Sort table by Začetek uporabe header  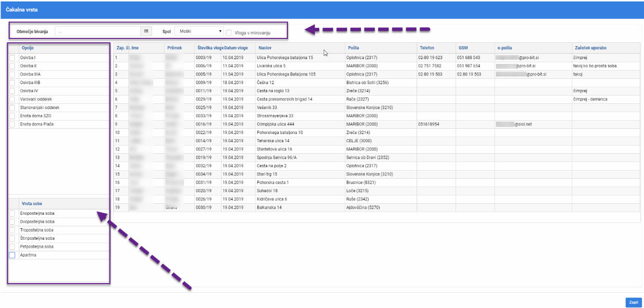coord(590,48)
